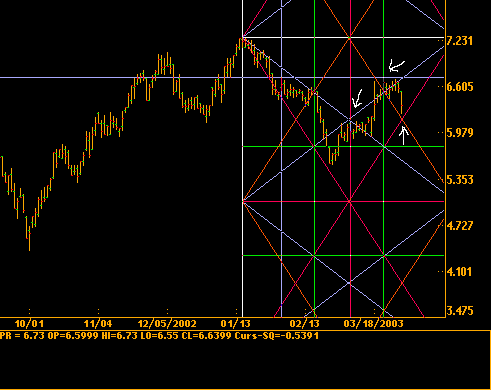Click the 4.101 price axis label
The width and height of the screenshot is (491, 390).
click(x=460, y=272)
